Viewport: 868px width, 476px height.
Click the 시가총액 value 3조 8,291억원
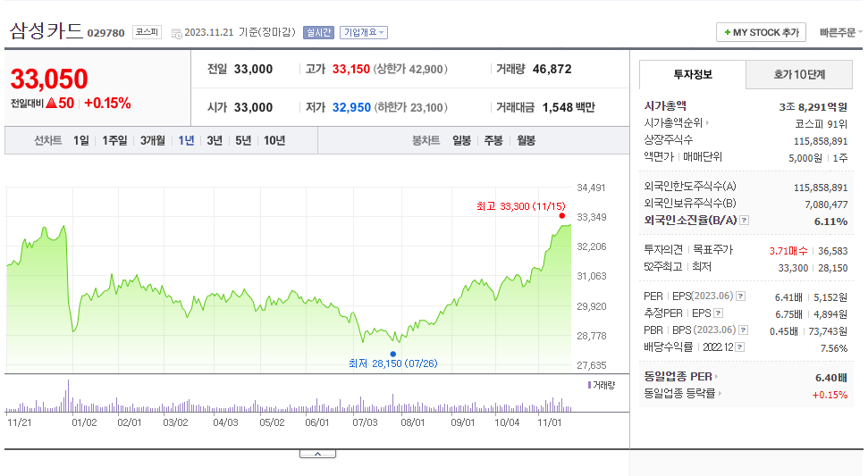813,106
